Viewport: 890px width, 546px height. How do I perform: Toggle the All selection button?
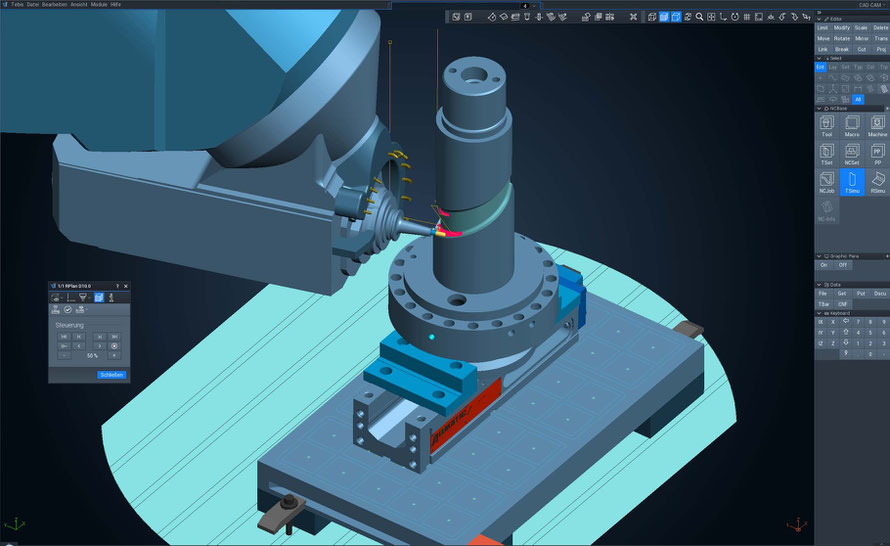(858, 99)
